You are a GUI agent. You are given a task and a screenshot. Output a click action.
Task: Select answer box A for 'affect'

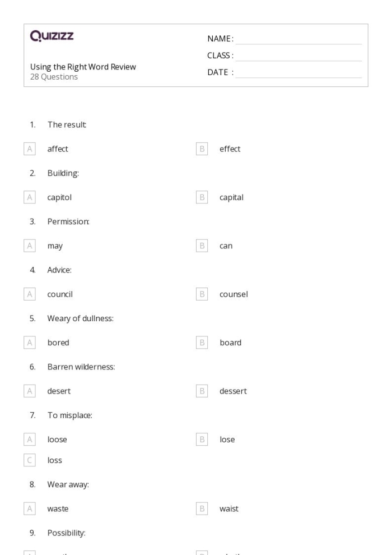click(x=30, y=149)
